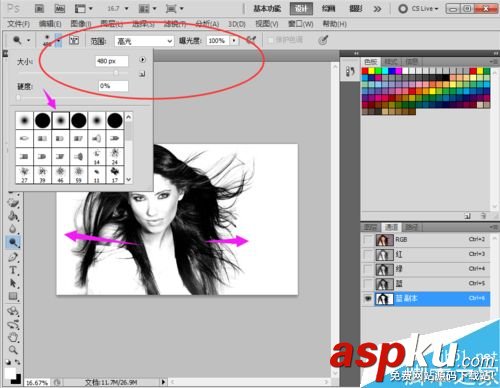This screenshot has height=388, width=500.
Task: Select the Type tool
Action: click(x=13, y=270)
